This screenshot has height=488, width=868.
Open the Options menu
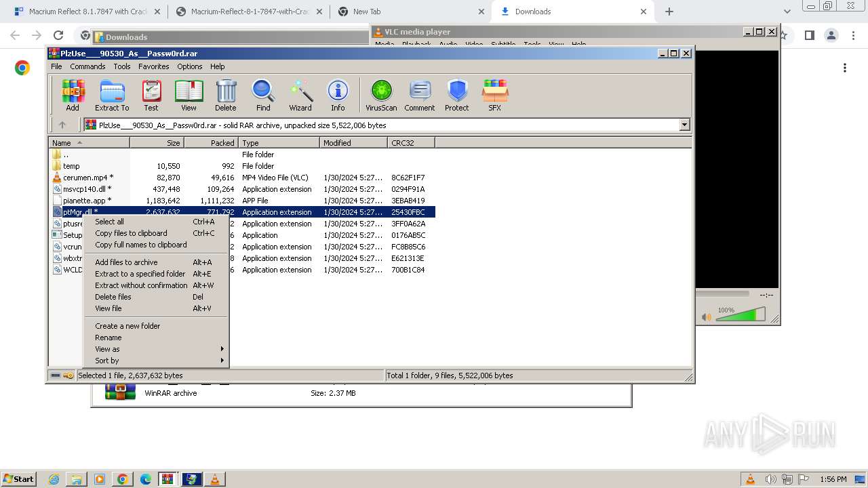[190, 66]
